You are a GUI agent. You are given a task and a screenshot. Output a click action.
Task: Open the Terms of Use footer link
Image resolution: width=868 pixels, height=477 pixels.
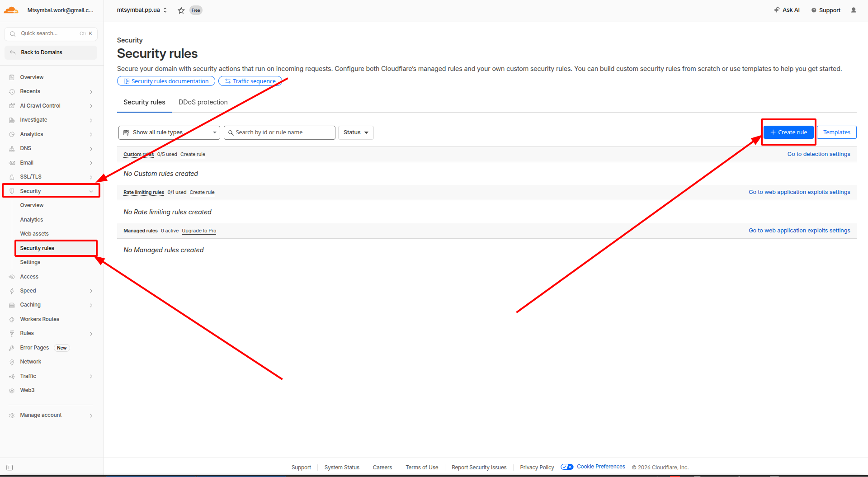tap(422, 468)
